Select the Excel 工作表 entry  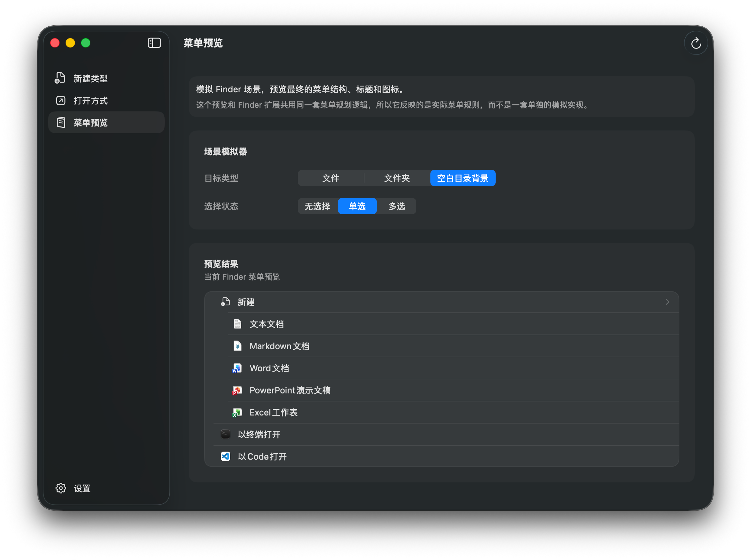tap(454, 412)
